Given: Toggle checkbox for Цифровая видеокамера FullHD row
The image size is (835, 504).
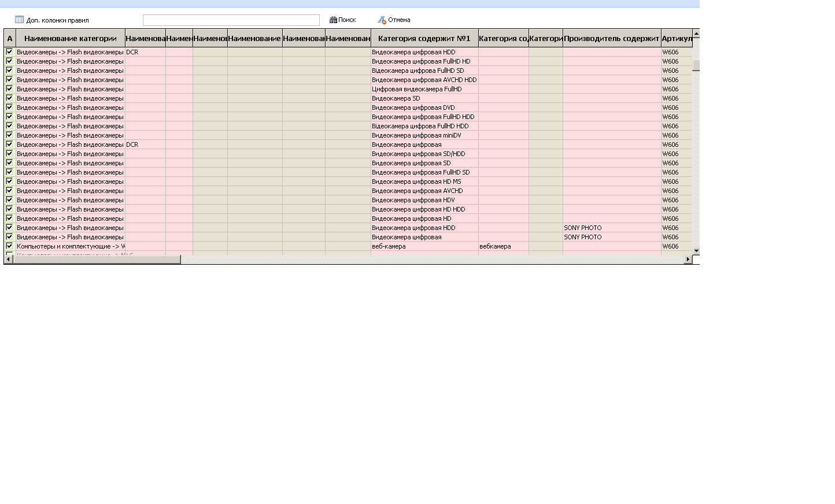Looking at the screenshot, I should point(9,88).
